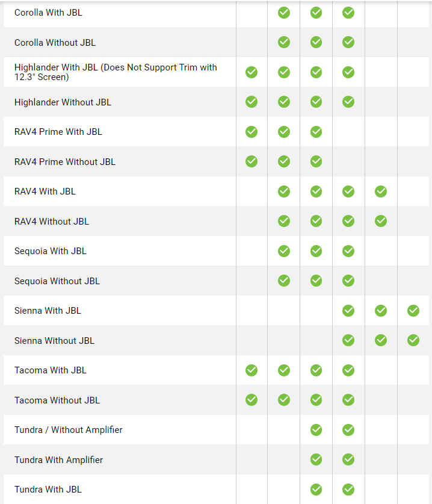Image resolution: width=432 pixels, height=504 pixels.
Task: Click first checkmark in Tundra With Amplifier row
Action: (x=316, y=459)
